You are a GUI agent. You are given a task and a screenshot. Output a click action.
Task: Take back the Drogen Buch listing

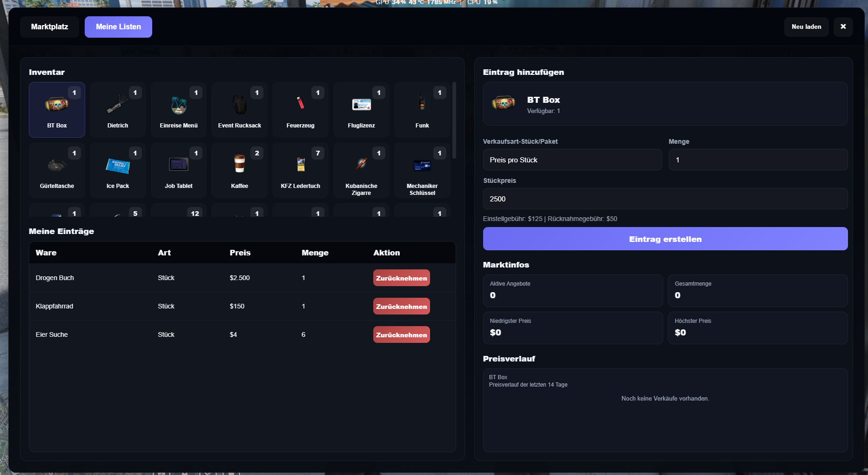point(401,278)
